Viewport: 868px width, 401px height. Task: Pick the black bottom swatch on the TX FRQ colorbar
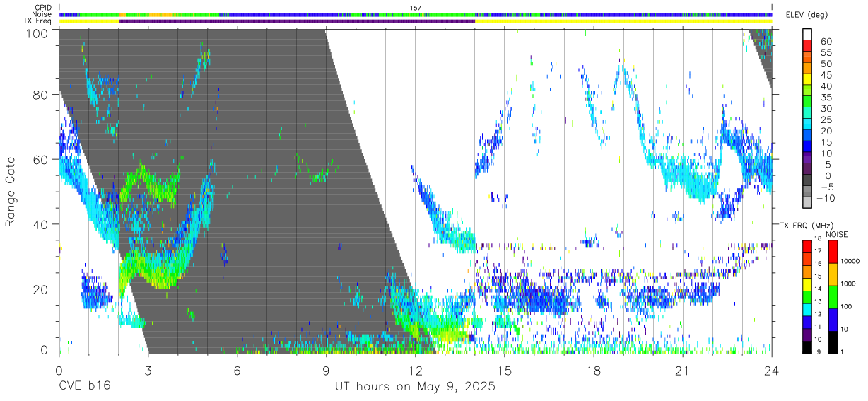pos(807,346)
